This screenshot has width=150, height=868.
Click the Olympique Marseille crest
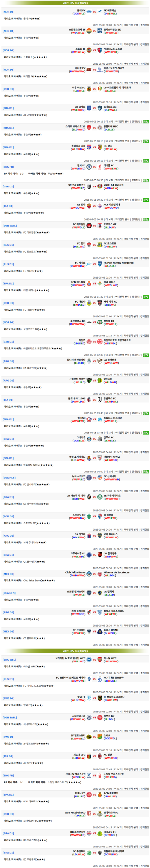pos(100,420)
